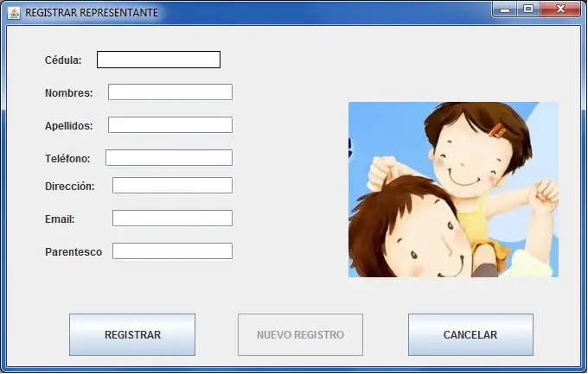Click the cartoon children picture
Screen dimensions: 588x374
point(453,190)
